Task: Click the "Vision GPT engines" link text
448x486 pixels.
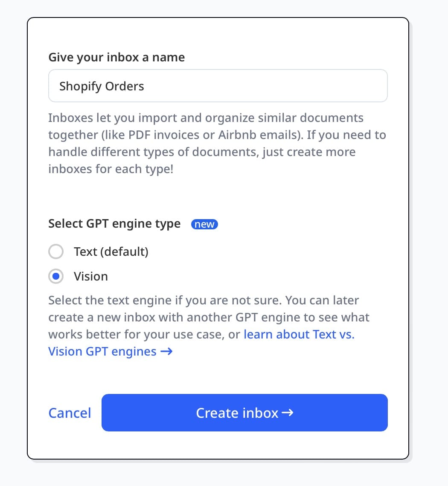Action: pyautogui.click(x=102, y=352)
